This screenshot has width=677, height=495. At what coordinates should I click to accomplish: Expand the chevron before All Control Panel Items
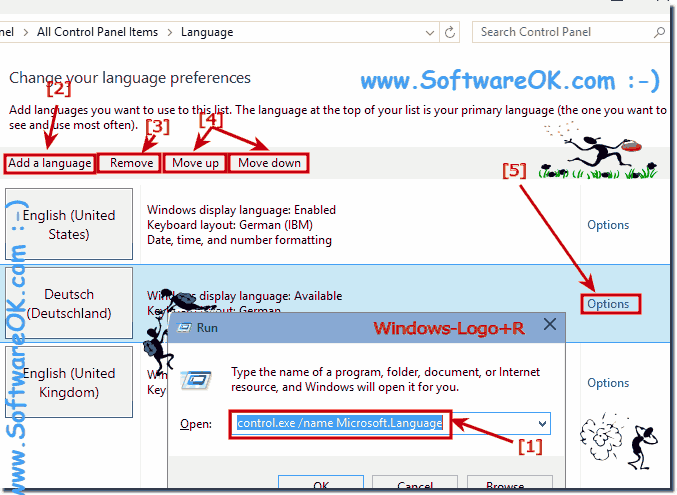click(x=26, y=33)
